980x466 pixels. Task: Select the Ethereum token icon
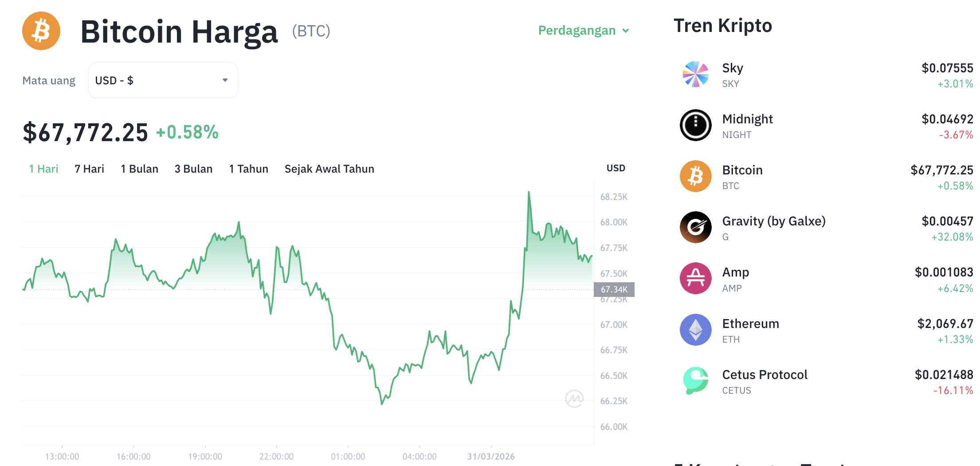(695, 330)
